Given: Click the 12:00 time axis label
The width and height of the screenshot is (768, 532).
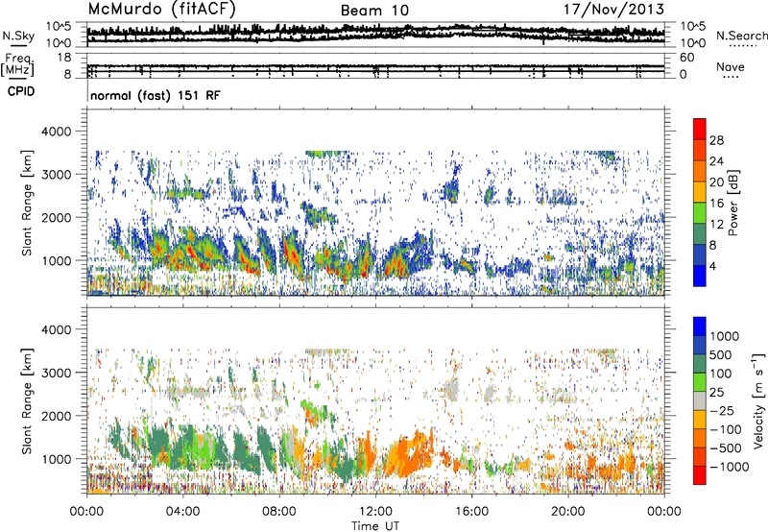Looking at the screenshot, I should coord(375,512).
